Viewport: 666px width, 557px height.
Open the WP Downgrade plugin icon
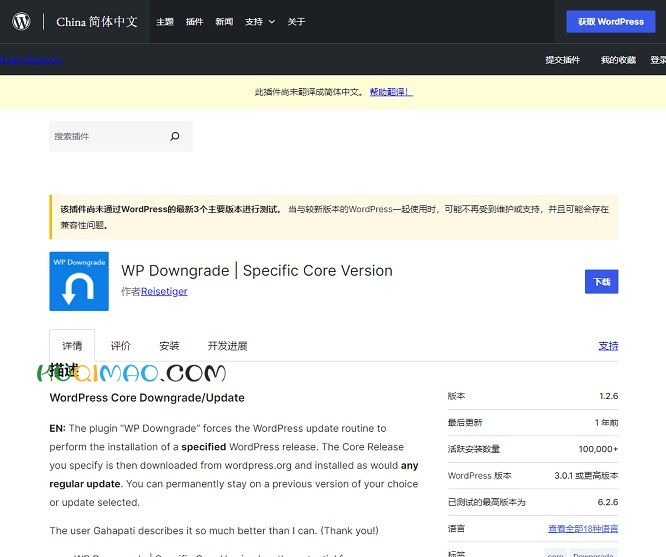[79, 281]
